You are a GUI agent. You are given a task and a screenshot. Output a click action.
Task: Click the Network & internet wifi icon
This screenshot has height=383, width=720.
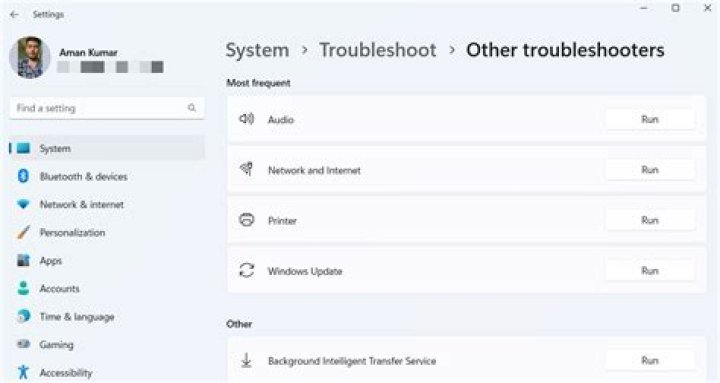click(23, 204)
